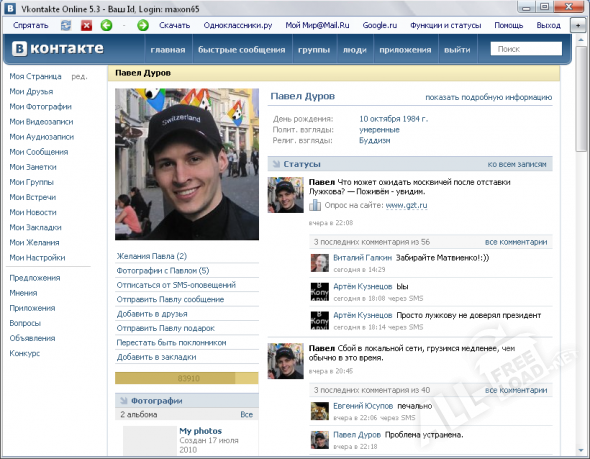Viewport: 590px width, 459px height.
Task: Click the scrollbar down arrow
Action: (580, 450)
